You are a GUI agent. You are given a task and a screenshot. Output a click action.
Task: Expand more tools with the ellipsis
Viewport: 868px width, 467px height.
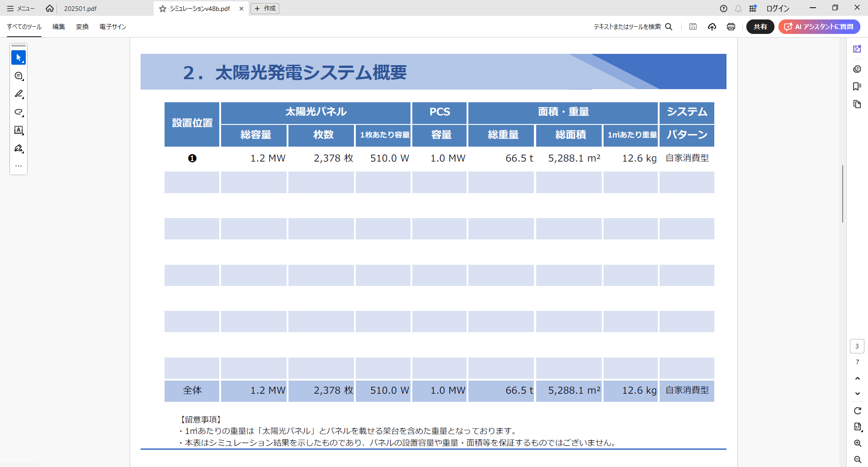19,166
